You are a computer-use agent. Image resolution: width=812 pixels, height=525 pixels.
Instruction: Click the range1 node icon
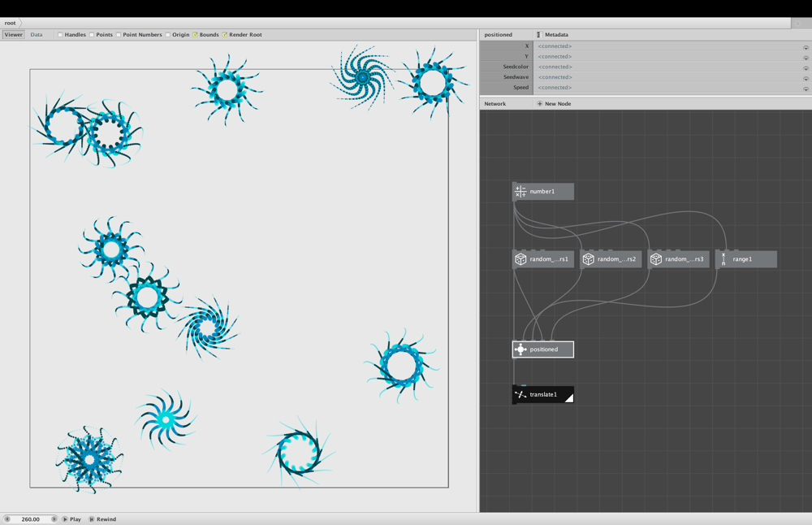(x=723, y=259)
